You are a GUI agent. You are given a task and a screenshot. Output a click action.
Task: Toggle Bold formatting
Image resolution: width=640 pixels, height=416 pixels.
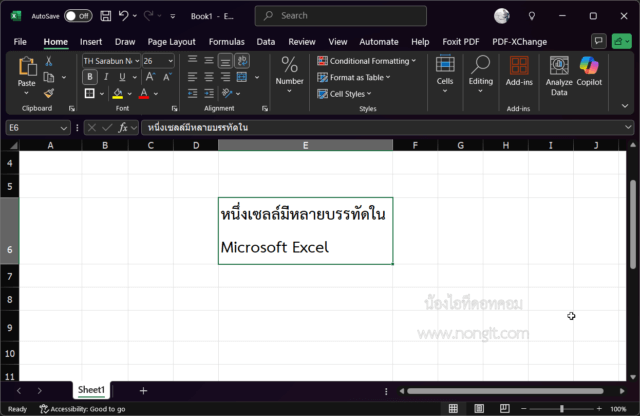(90, 77)
